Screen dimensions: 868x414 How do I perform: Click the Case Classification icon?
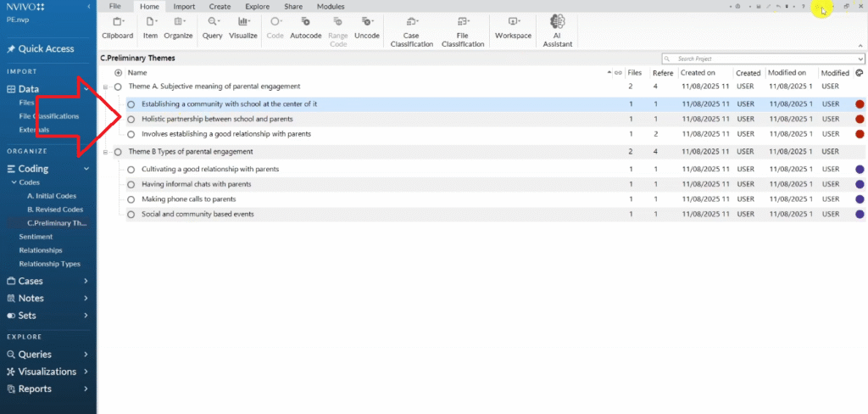coord(412,31)
